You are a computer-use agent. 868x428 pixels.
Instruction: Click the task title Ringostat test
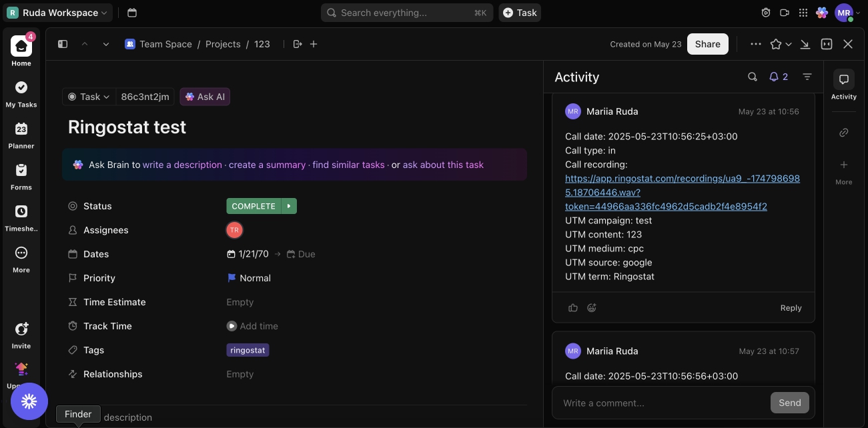[127, 127]
